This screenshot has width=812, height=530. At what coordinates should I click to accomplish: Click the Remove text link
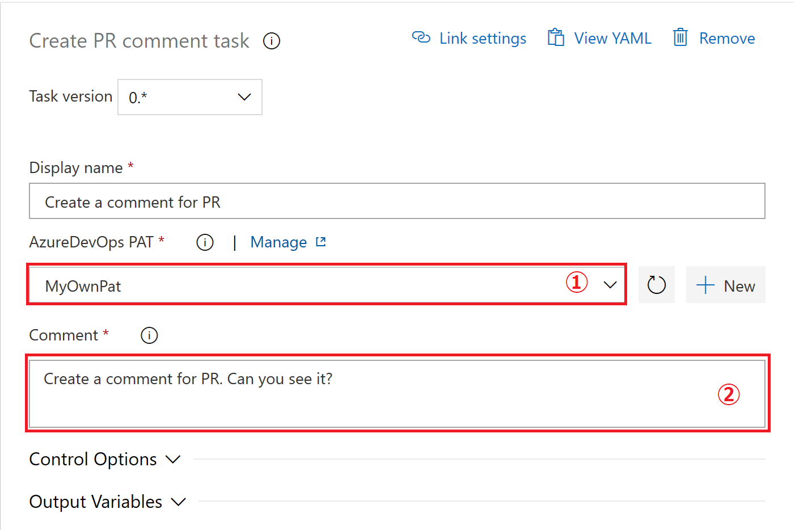[727, 38]
